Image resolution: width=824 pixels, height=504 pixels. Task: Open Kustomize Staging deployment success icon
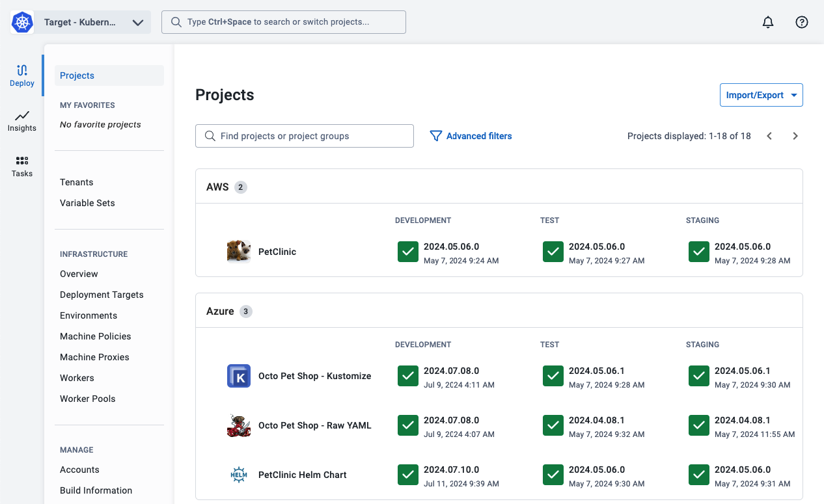(x=699, y=376)
